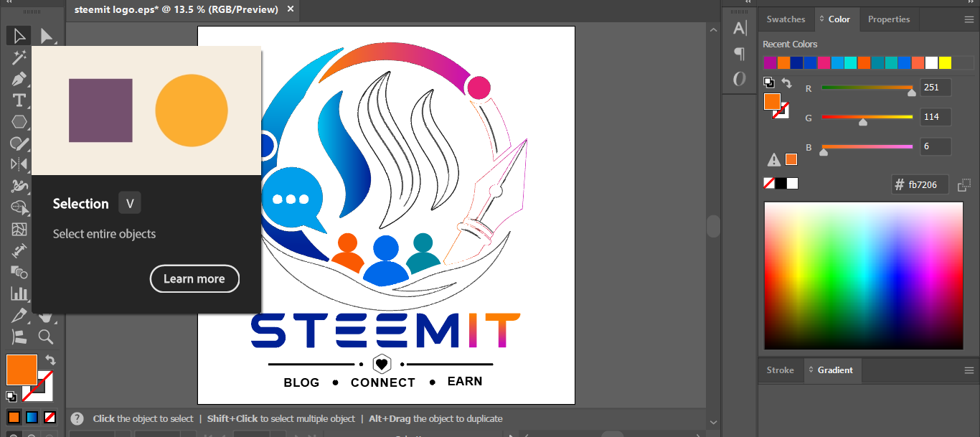Image resolution: width=980 pixels, height=437 pixels.
Task: Click the status bar help question icon
Action: [77, 418]
